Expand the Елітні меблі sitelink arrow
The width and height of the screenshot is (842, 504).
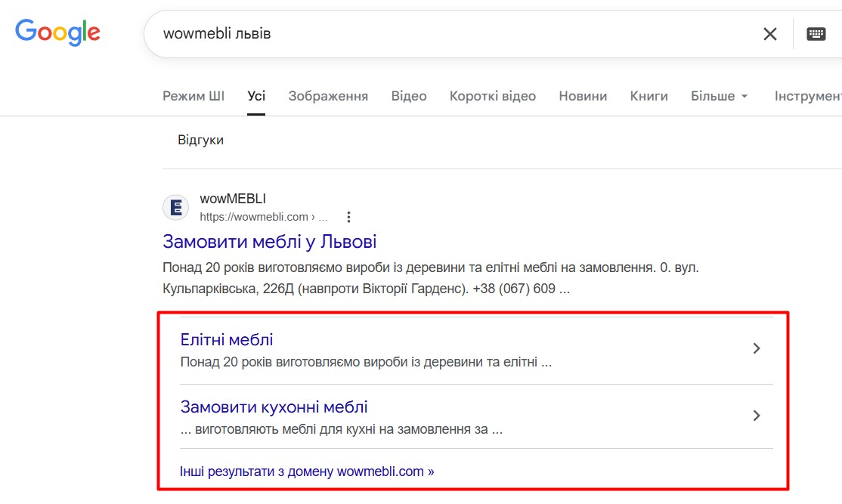click(757, 348)
